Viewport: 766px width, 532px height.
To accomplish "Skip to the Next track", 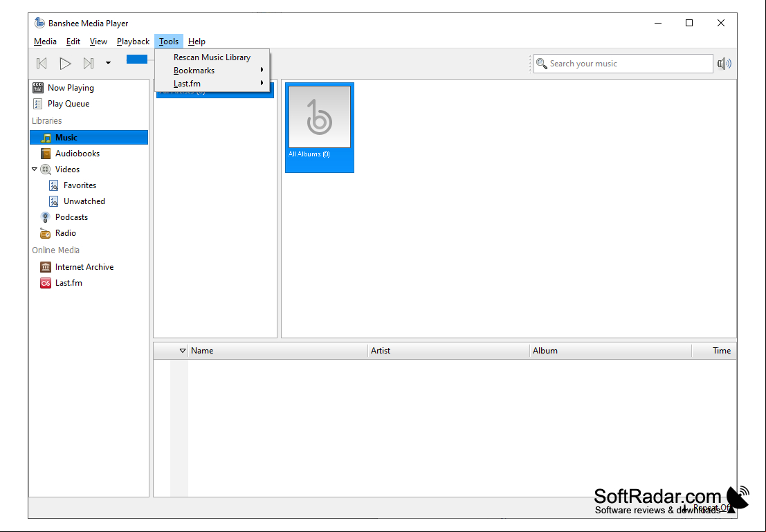I will tap(89, 63).
